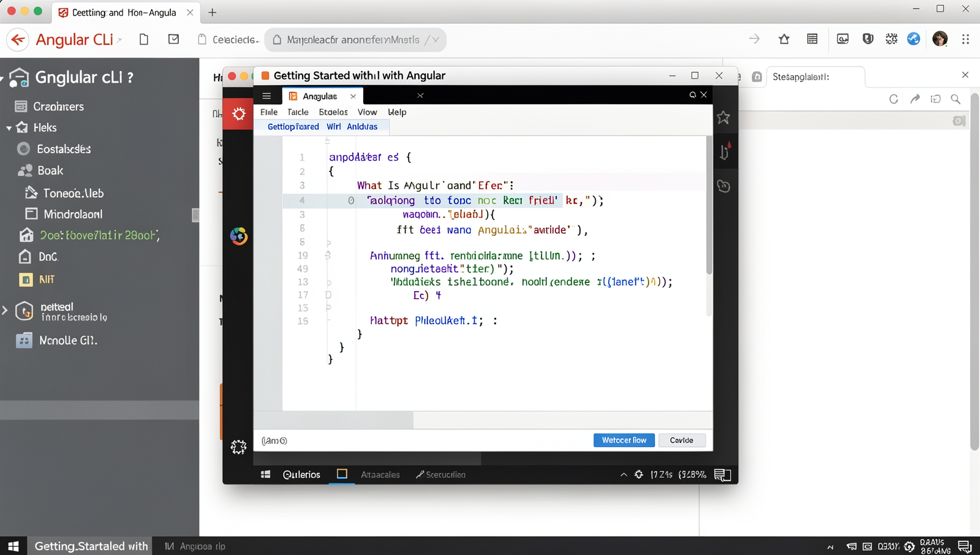Open the hamburger menu in editor tab bar

pos(266,96)
